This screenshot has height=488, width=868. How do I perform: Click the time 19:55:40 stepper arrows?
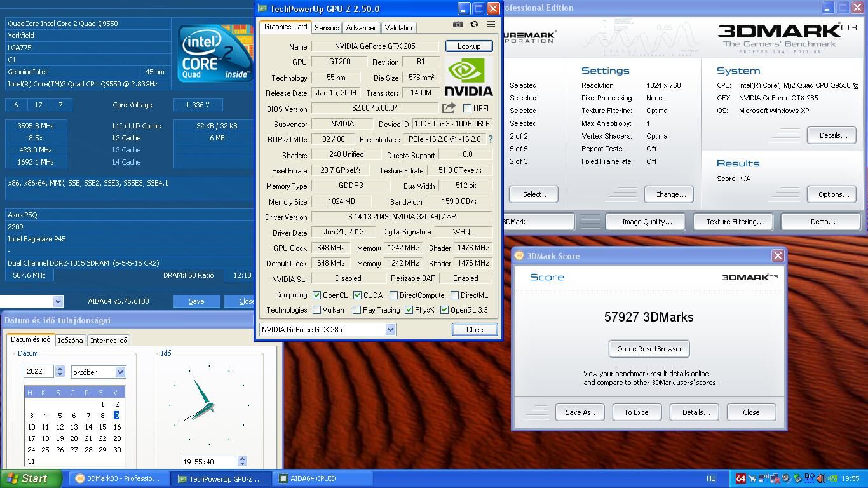tap(242, 462)
